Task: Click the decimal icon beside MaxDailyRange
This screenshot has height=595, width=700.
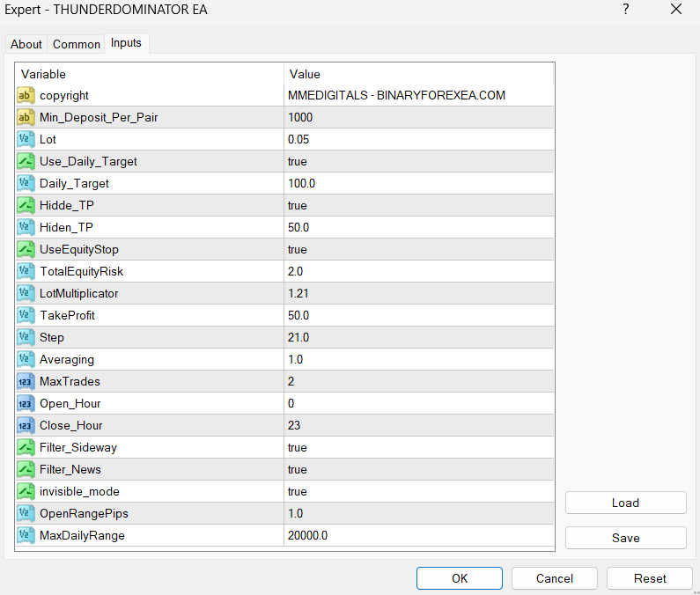Action: 26,535
